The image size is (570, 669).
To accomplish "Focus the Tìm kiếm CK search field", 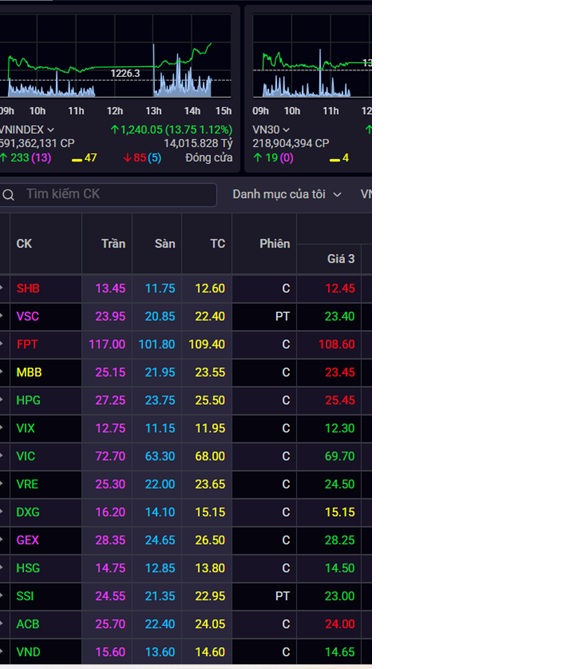I will point(108,195).
